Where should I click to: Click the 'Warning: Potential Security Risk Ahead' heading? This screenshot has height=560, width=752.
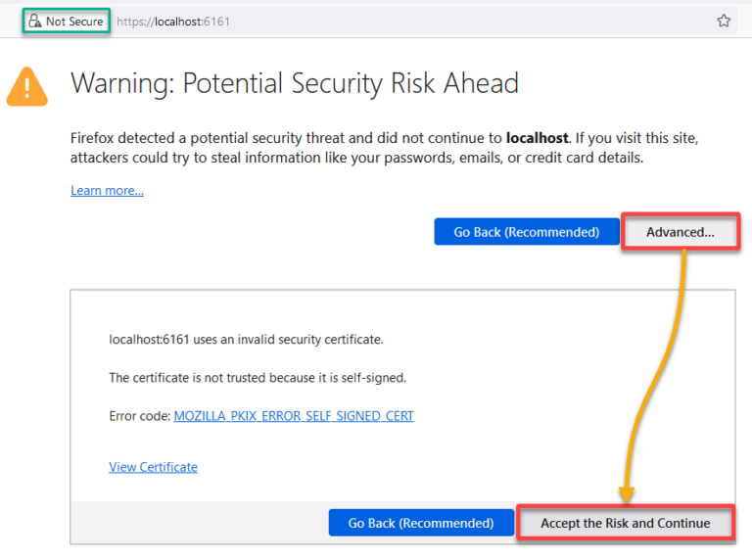click(295, 83)
